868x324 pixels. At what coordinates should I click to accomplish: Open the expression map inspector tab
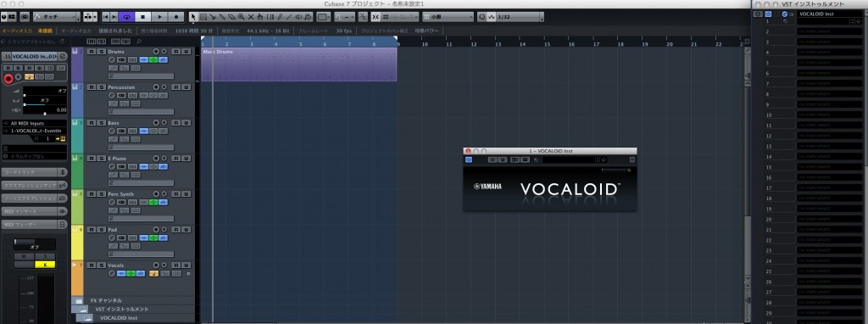pyautogui.click(x=34, y=185)
